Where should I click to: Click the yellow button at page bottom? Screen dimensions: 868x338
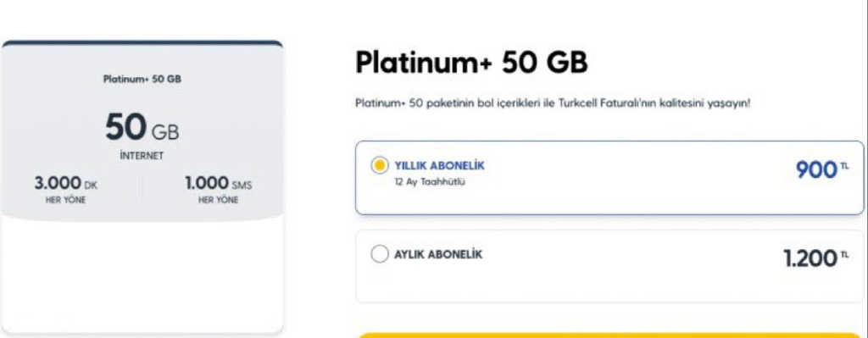[609, 335]
